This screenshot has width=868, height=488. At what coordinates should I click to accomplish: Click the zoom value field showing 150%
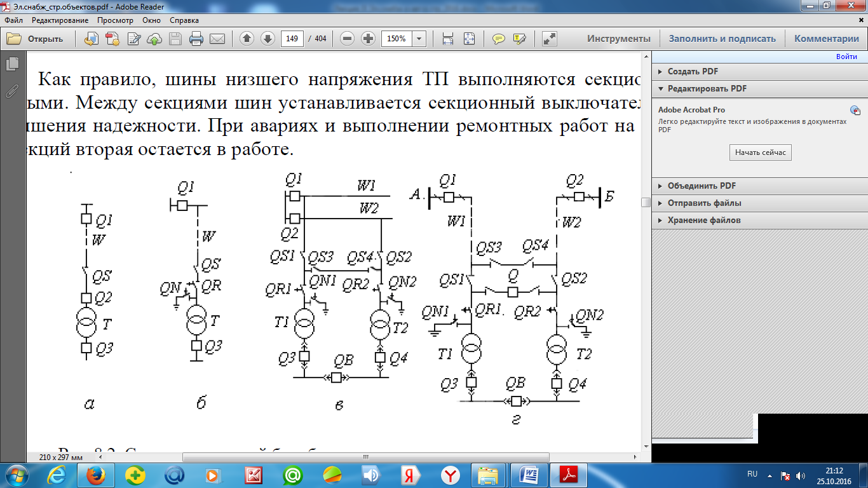pos(397,39)
